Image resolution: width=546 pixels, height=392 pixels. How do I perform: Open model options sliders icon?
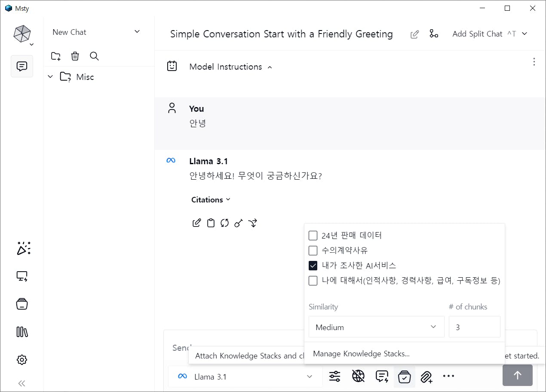(335, 377)
